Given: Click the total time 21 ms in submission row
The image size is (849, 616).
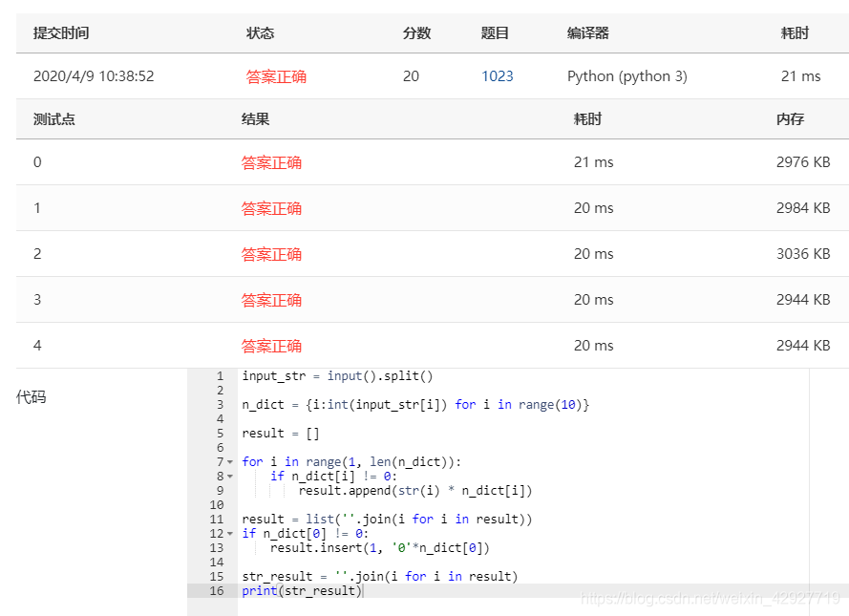Looking at the screenshot, I should 801,76.
